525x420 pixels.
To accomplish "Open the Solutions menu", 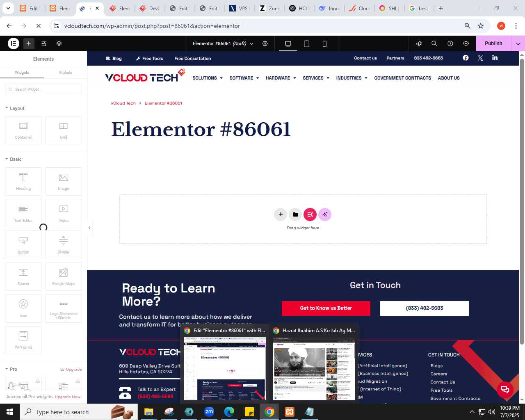I will point(208,78).
